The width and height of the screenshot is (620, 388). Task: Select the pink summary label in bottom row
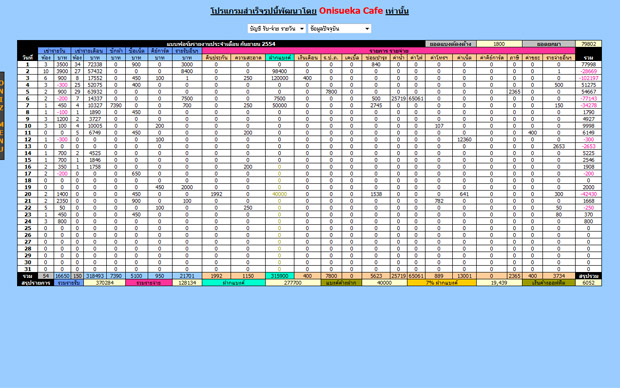pyautogui.click(x=149, y=283)
